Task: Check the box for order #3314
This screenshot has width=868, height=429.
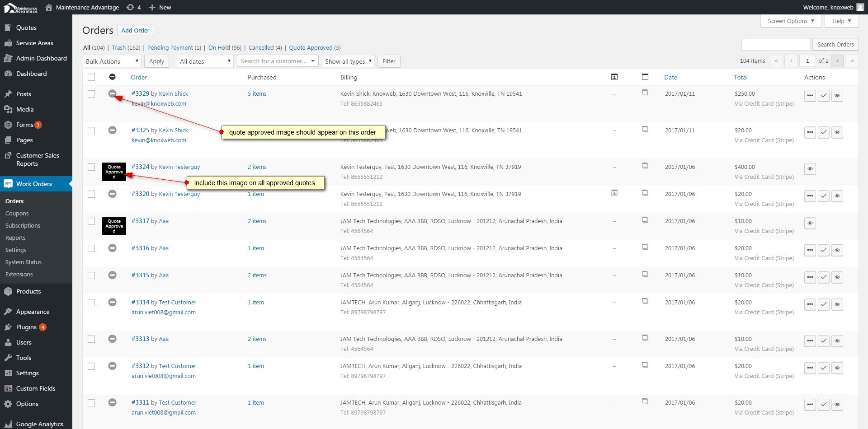Action: tap(91, 303)
